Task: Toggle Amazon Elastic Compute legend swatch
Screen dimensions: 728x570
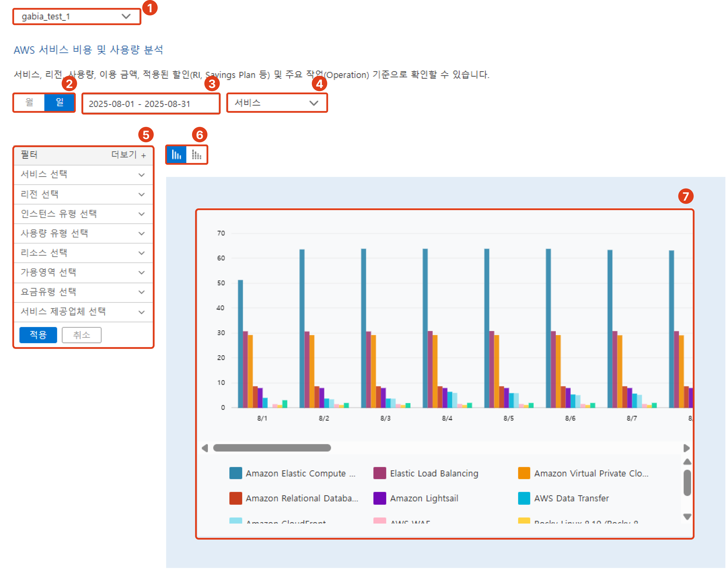Action: pos(236,473)
